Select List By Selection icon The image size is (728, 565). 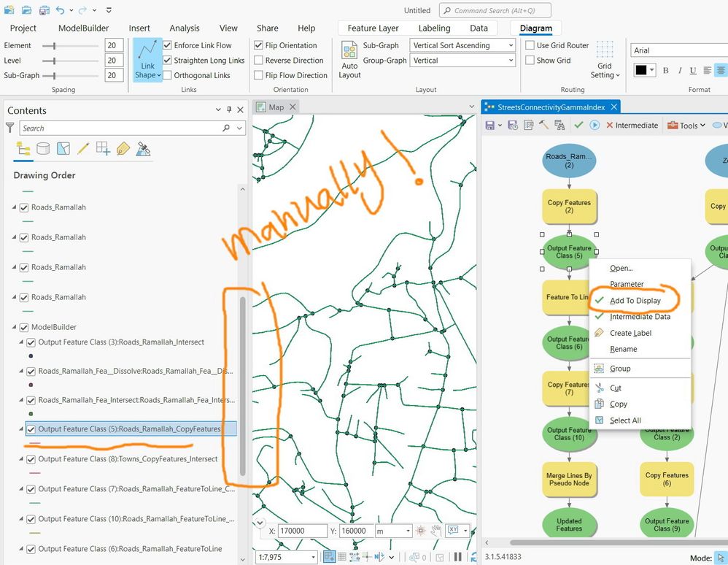[63, 149]
